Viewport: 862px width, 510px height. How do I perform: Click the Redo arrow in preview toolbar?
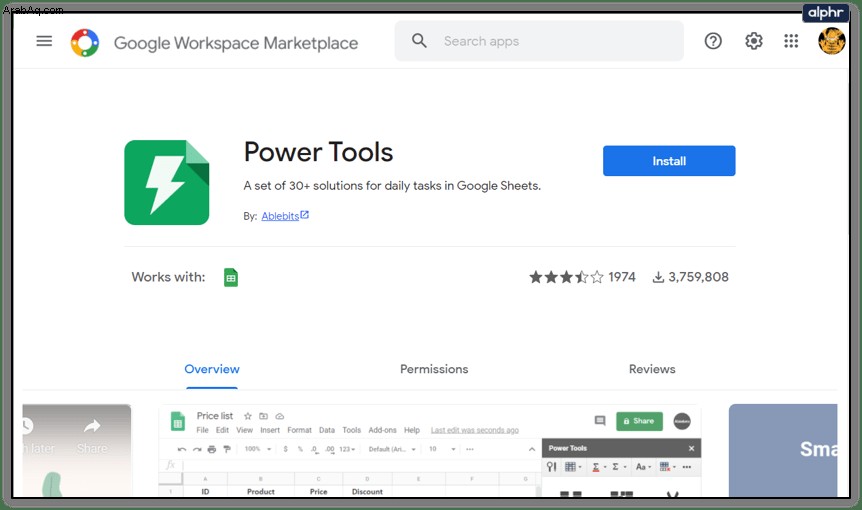pos(197,450)
